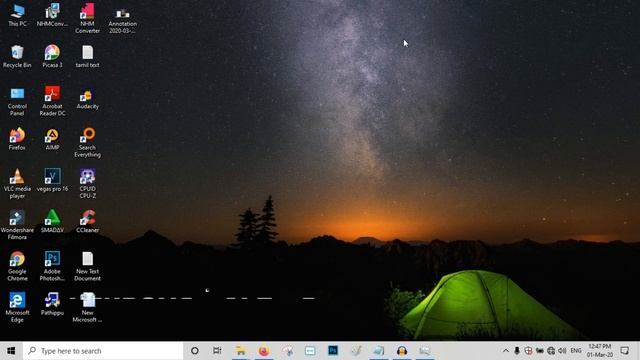Open the Recycle Bin
640x360 pixels.
click(17, 57)
